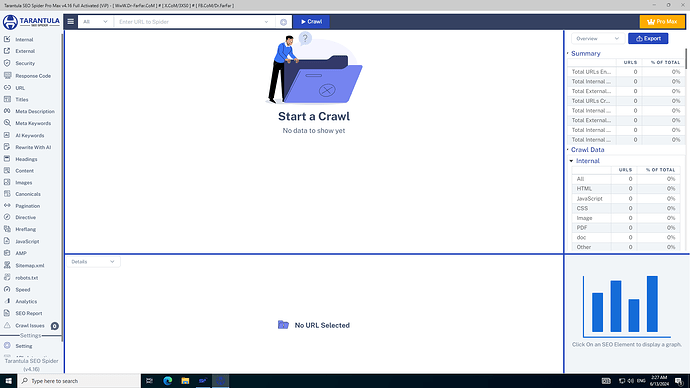
Task: Click the Pro Max button
Action: coord(662,22)
